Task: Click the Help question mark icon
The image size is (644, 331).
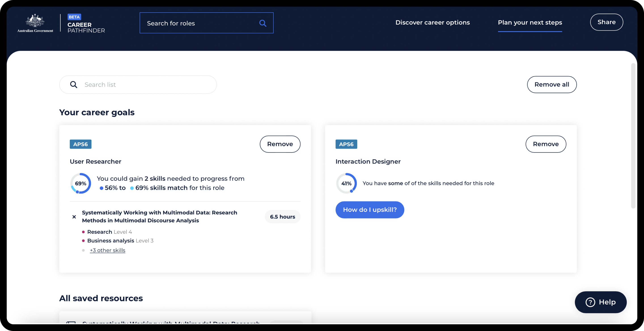Action: (x=590, y=302)
